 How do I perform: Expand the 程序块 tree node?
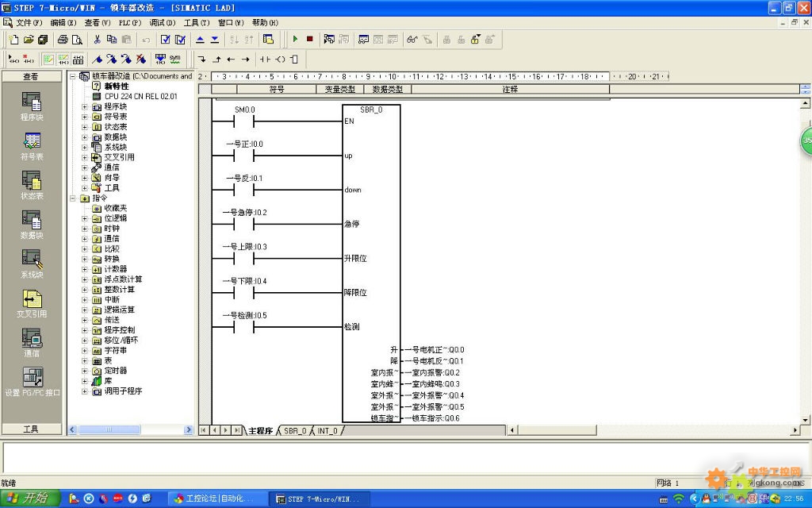tap(84, 107)
